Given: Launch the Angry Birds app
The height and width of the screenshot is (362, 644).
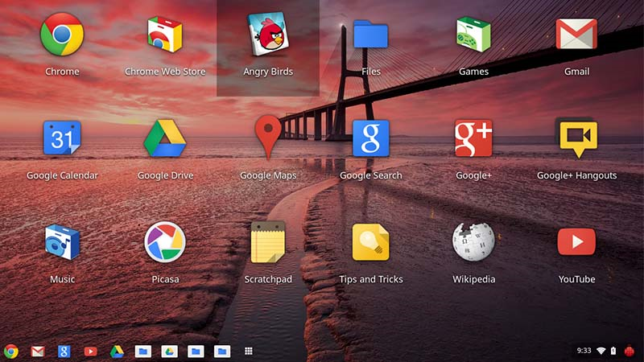Looking at the screenshot, I should pyautogui.click(x=268, y=35).
